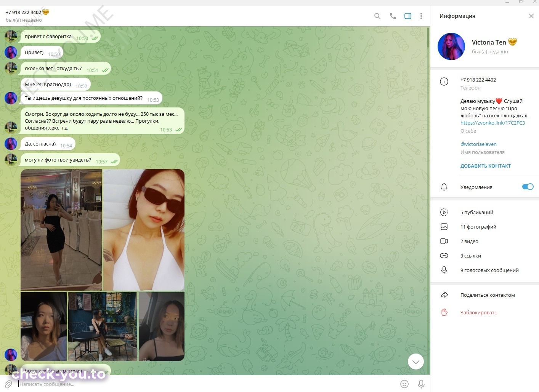Minimize the Telegram window
Screen dimensions: 539x392
pyautogui.click(x=507, y=2)
